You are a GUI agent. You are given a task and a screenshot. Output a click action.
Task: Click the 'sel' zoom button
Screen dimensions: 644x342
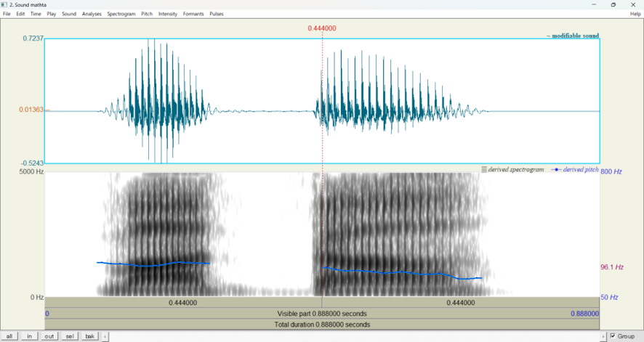coord(69,336)
